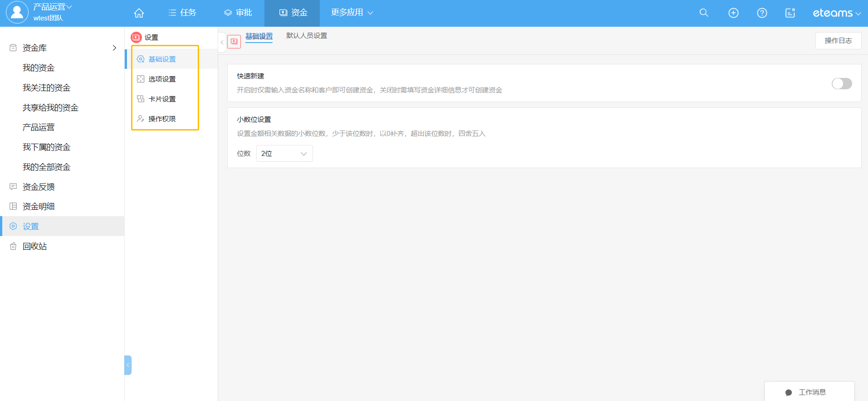Open the contacts list icon in header
This screenshot has width=868, height=401.
pos(790,13)
